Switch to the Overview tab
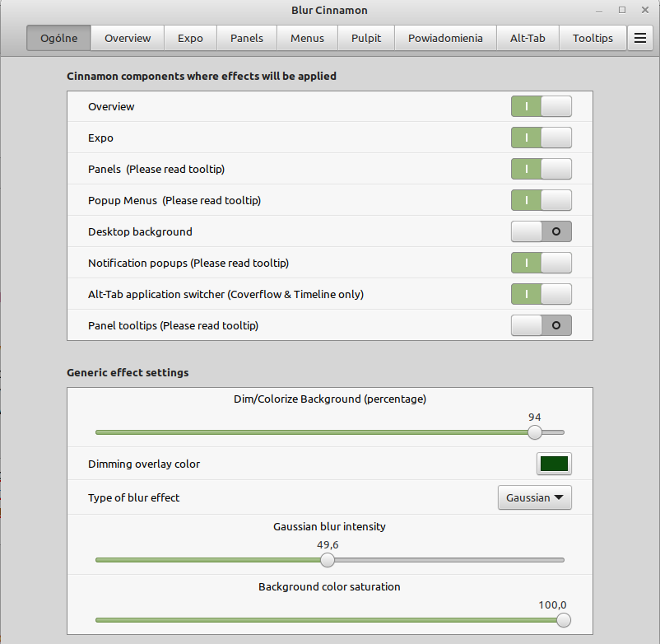 (x=128, y=39)
